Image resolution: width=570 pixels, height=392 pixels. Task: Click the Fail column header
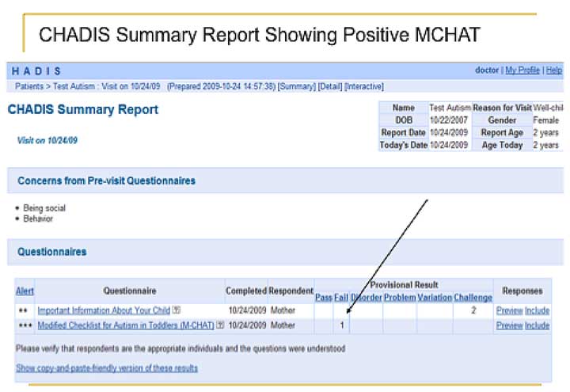[341, 297]
